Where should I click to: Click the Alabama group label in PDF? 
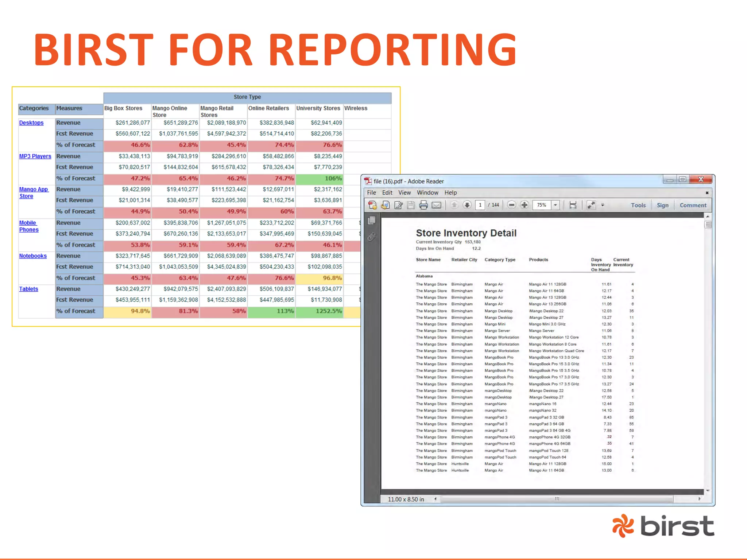pos(424,276)
